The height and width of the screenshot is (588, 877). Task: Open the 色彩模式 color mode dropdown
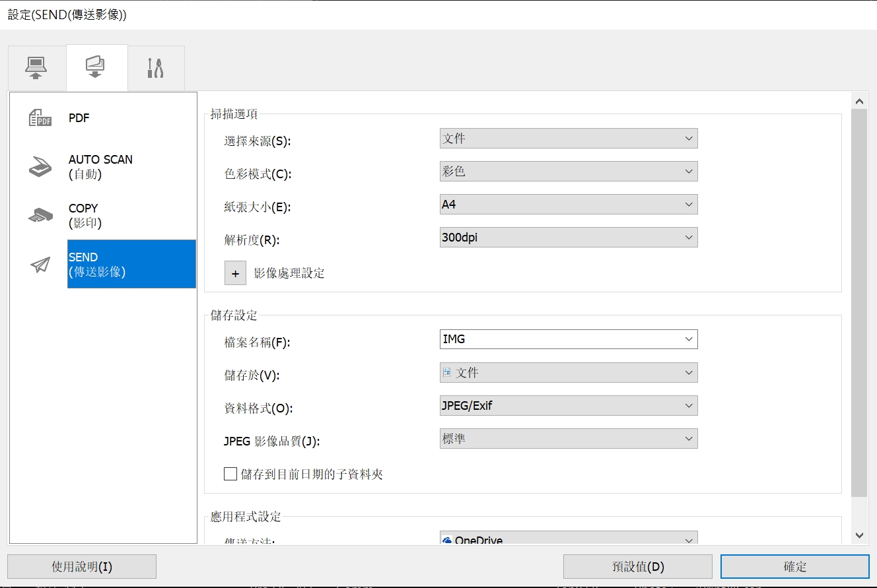tap(569, 172)
